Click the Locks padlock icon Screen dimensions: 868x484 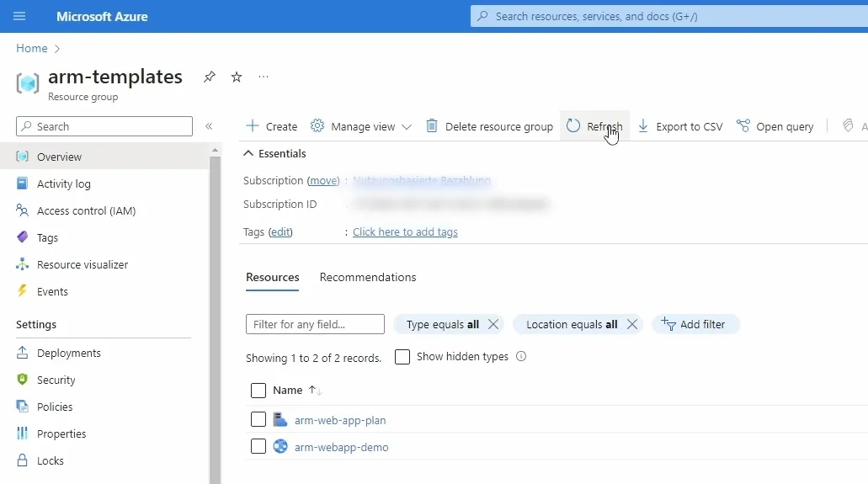click(22, 460)
